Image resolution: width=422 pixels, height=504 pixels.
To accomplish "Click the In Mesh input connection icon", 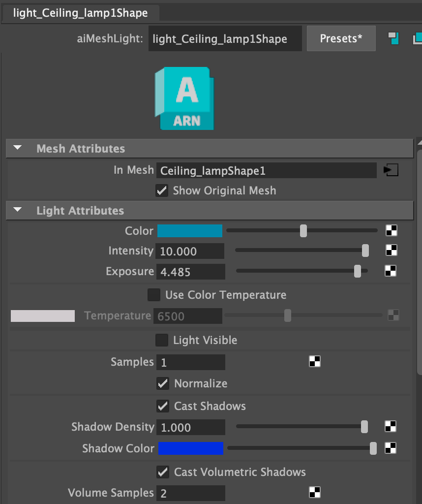I will pos(391,170).
